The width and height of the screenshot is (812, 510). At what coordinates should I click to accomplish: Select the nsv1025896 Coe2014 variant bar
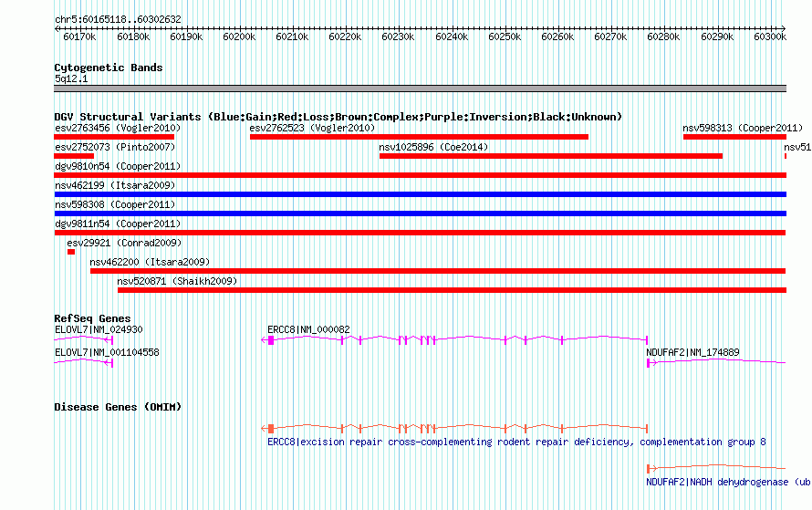550,156
